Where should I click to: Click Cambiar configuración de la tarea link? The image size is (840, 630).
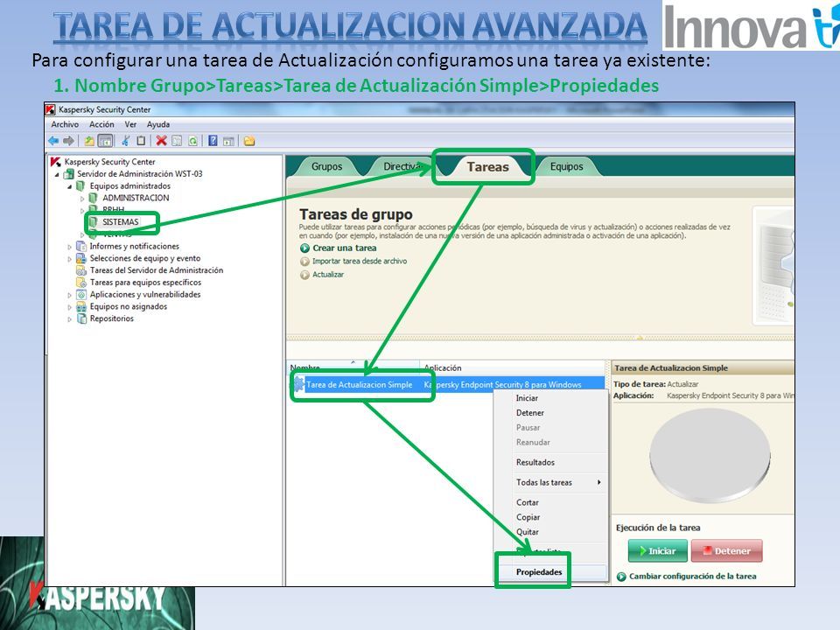tap(693, 577)
